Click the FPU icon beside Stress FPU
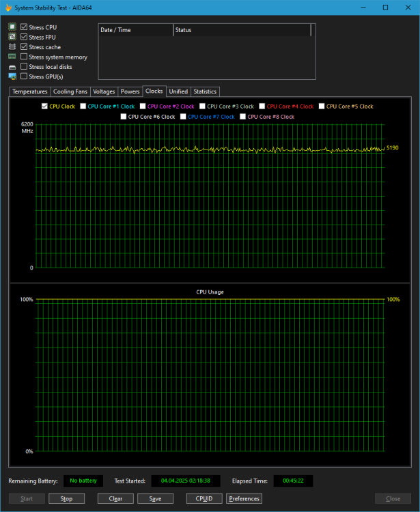The height and width of the screenshot is (512, 420). (12, 37)
